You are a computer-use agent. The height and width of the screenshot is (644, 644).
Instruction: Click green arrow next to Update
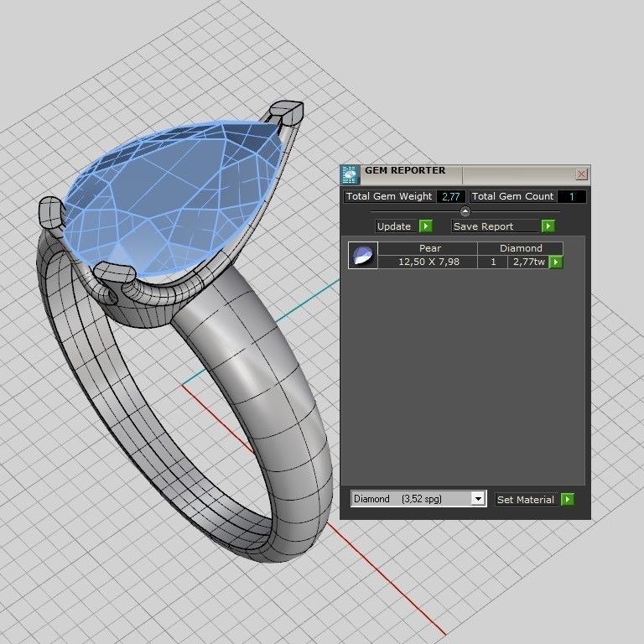(426, 226)
